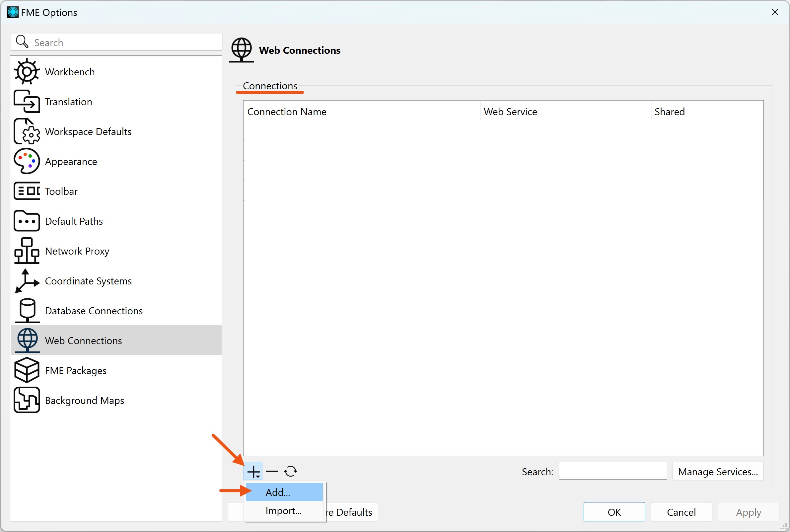Open Default Paths label
790x532 pixels.
coord(74,221)
